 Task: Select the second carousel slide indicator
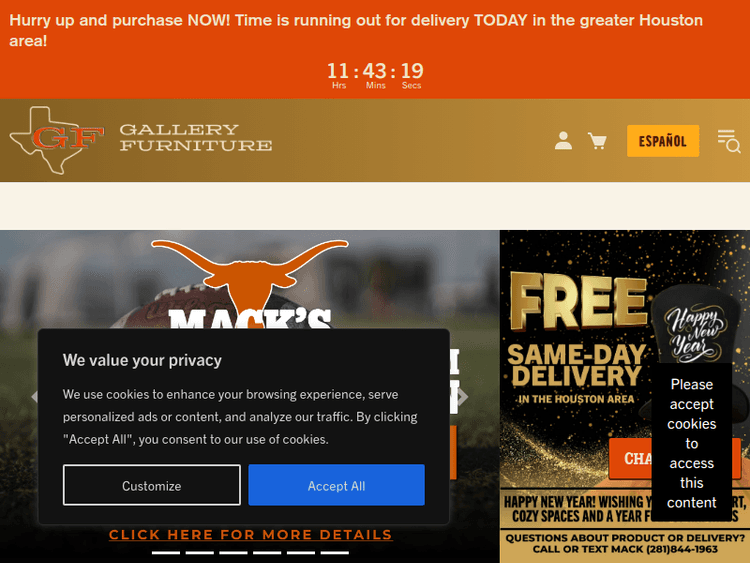click(x=199, y=553)
